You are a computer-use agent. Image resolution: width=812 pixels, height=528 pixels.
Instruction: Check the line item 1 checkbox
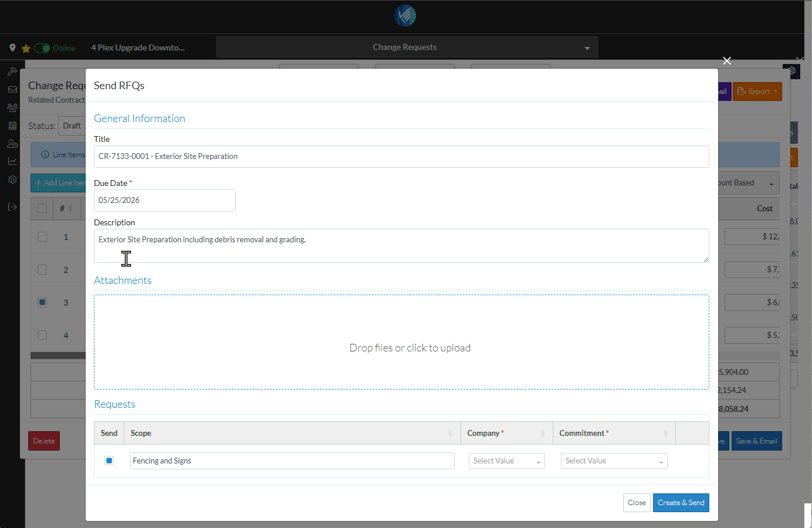tap(42, 236)
